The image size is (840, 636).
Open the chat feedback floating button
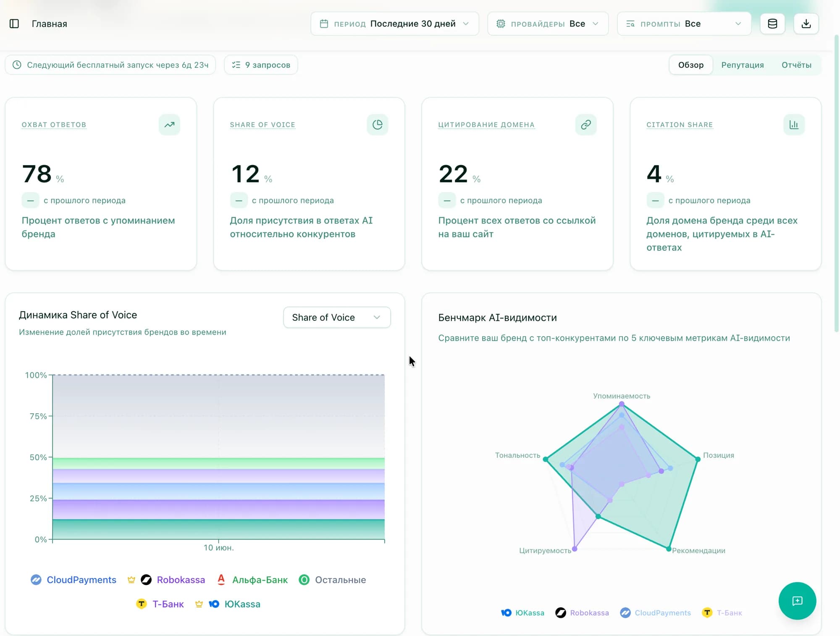pyautogui.click(x=797, y=601)
